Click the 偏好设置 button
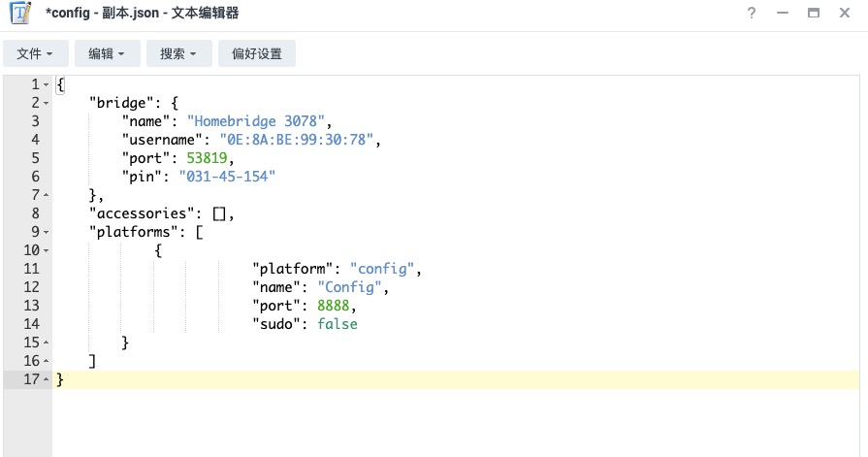868x457 pixels. point(257,54)
